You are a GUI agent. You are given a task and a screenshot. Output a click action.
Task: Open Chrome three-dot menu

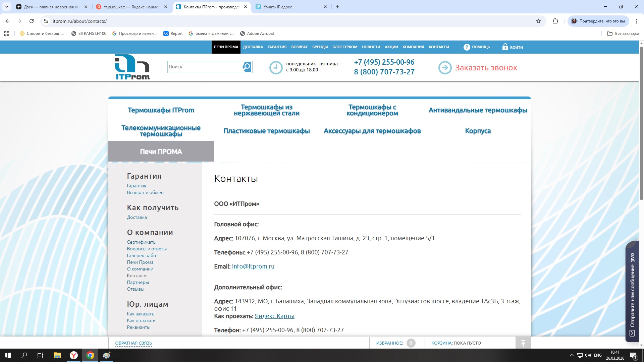tap(636, 21)
